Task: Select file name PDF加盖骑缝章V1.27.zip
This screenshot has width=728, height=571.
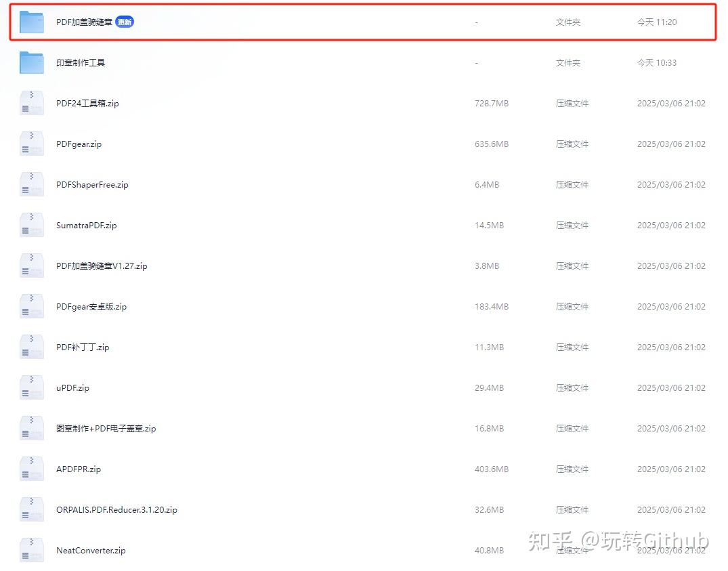Action: click(x=102, y=266)
